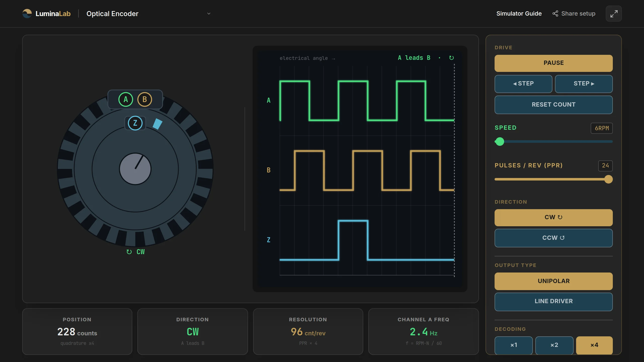Open the Optical Encoder simulator dropdown

[148, 14]
